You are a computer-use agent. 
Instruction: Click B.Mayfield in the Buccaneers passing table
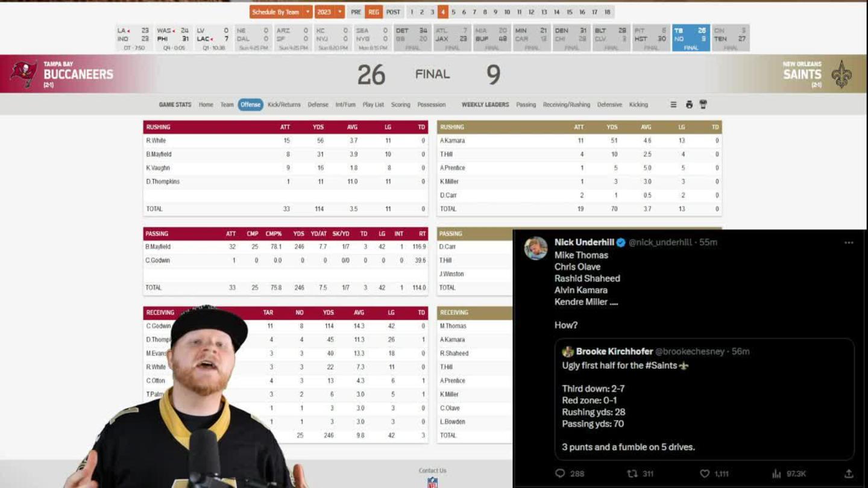click(x=158, y=247)
